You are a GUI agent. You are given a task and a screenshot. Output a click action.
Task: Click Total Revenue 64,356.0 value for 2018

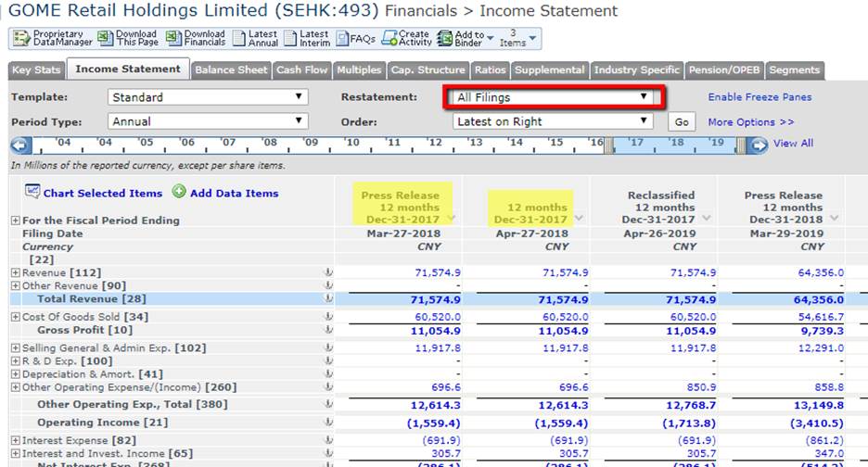(x=819, y=300)
